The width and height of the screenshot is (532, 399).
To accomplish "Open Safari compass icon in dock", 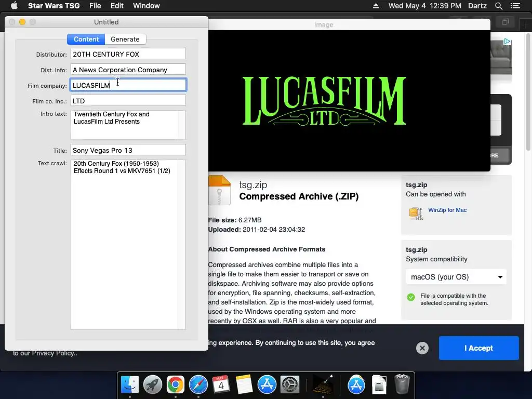I will (198, 384).
